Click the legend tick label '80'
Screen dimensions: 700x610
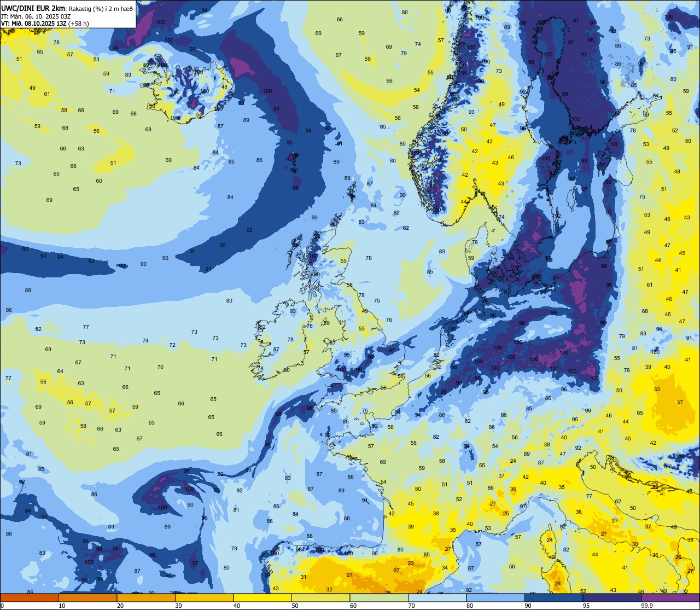pos(470,606)
